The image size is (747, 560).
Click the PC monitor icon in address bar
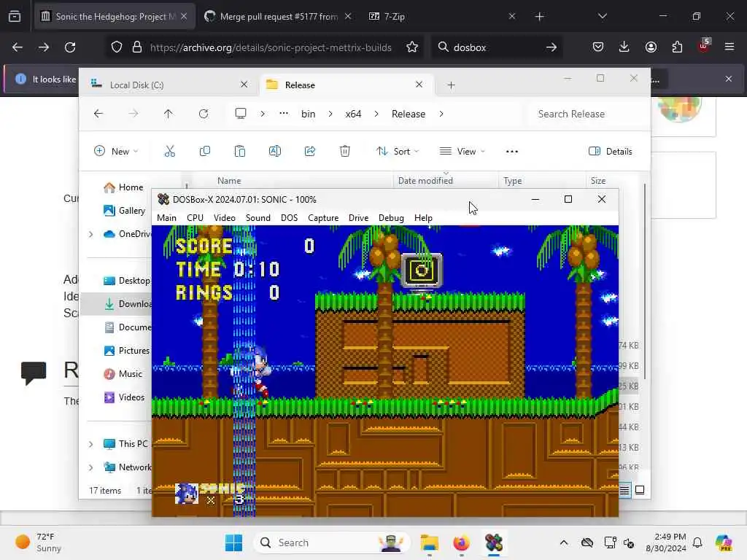pos(241,113)
